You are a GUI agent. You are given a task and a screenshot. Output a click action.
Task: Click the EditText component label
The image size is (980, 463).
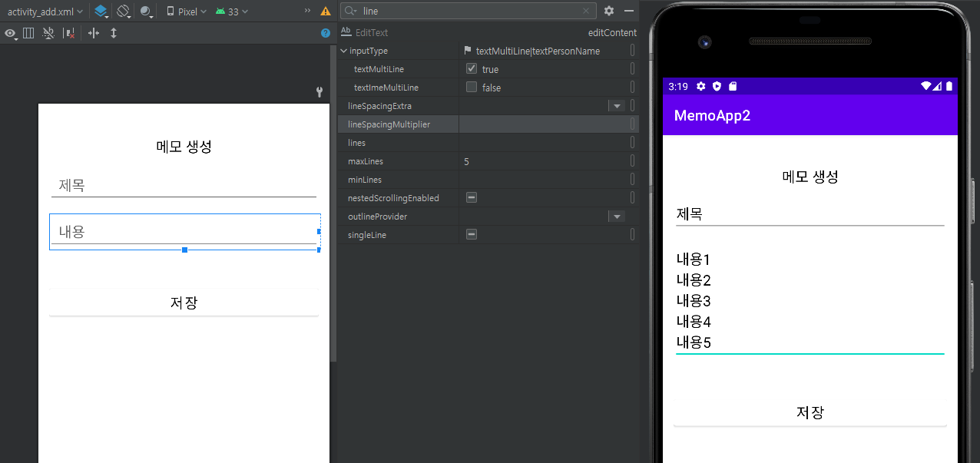[x=372, y=32]
